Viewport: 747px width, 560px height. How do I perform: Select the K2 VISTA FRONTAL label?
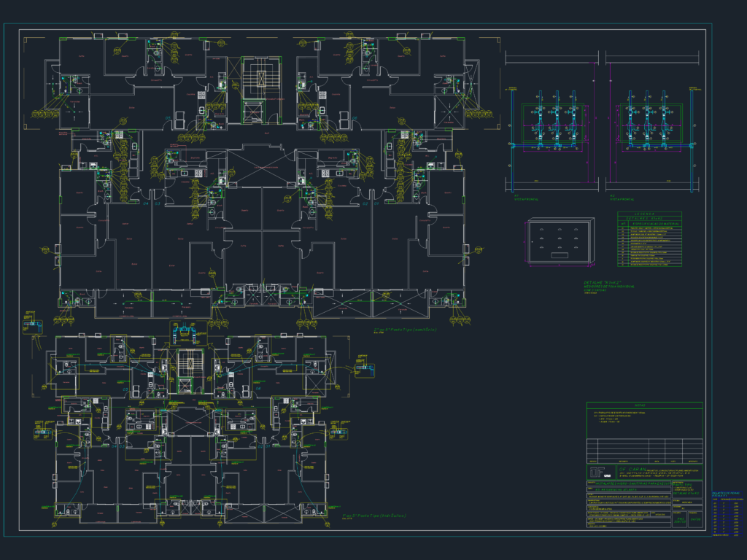[622, 198]
